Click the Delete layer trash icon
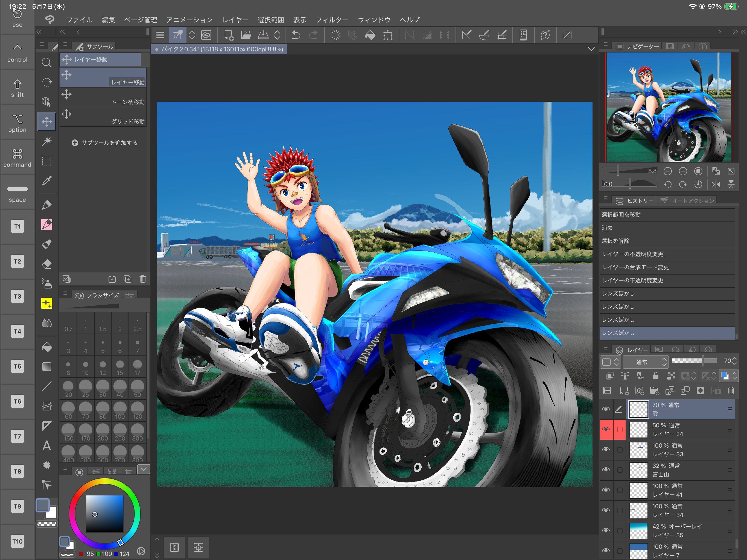This screenshot has height=560, width=747. [731, 391]
